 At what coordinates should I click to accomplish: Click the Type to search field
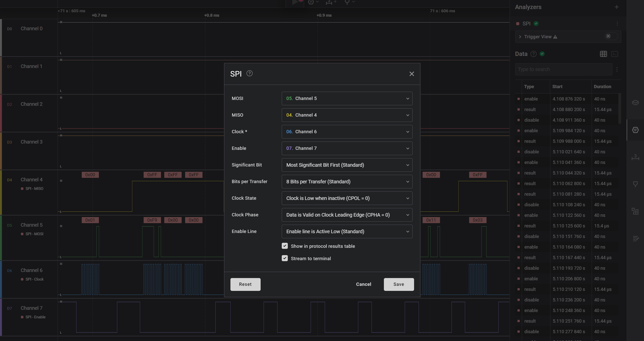(563, 69)
